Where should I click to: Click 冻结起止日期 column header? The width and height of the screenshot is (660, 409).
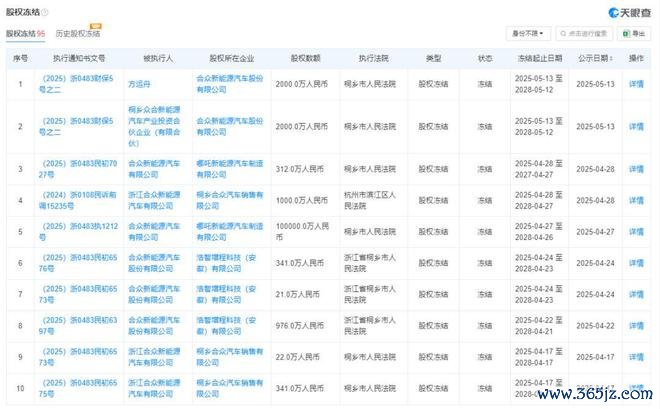(540, 58)
